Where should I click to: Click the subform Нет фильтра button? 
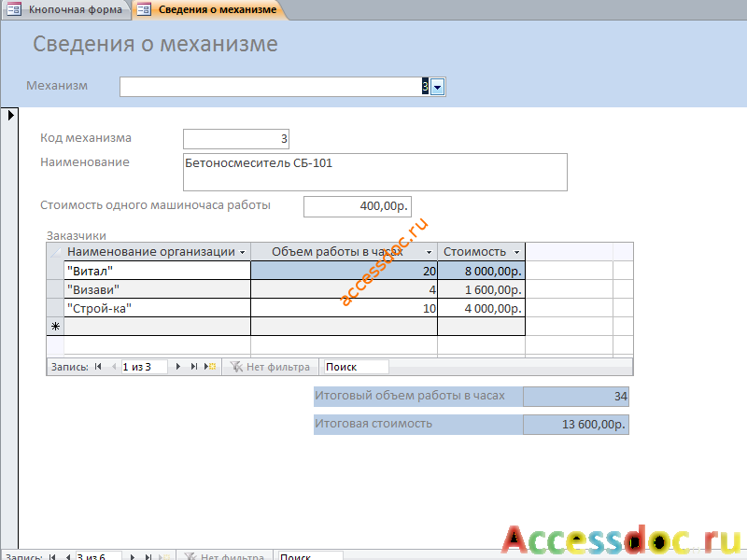click(x=270, y=367)
